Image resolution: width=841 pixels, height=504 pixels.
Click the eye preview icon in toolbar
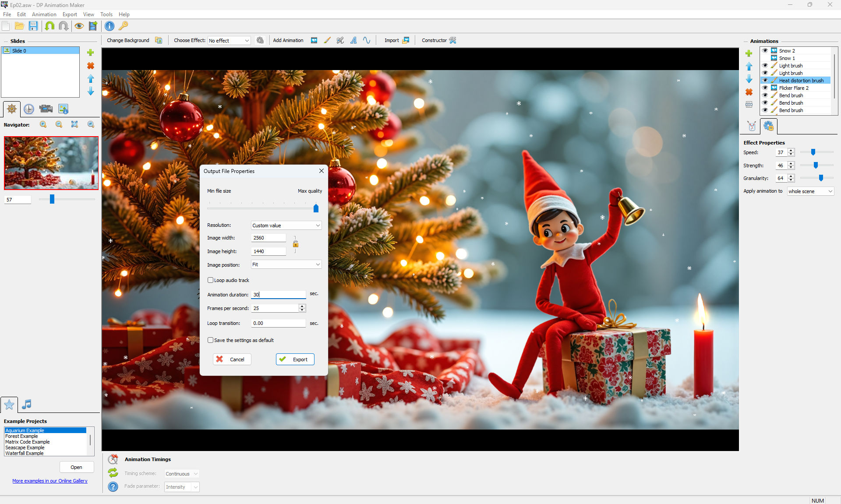point(79,26)
